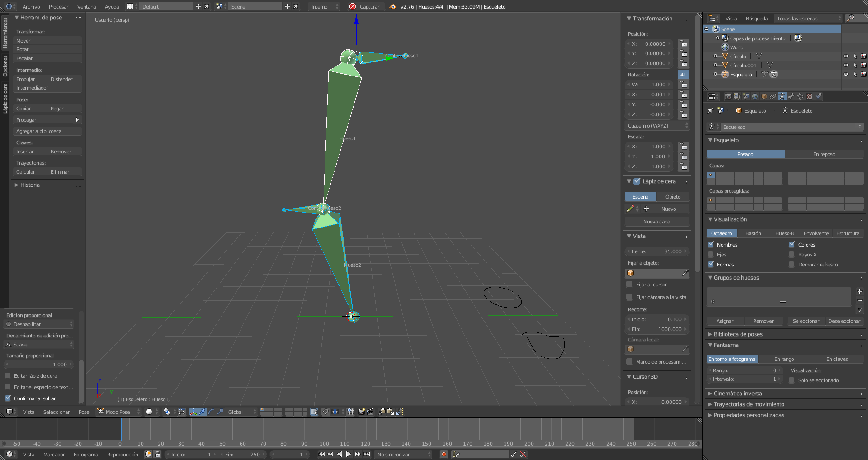Click the Nueva capa button
The width and height of the screenshot is (868, 460).
point(656,222)
